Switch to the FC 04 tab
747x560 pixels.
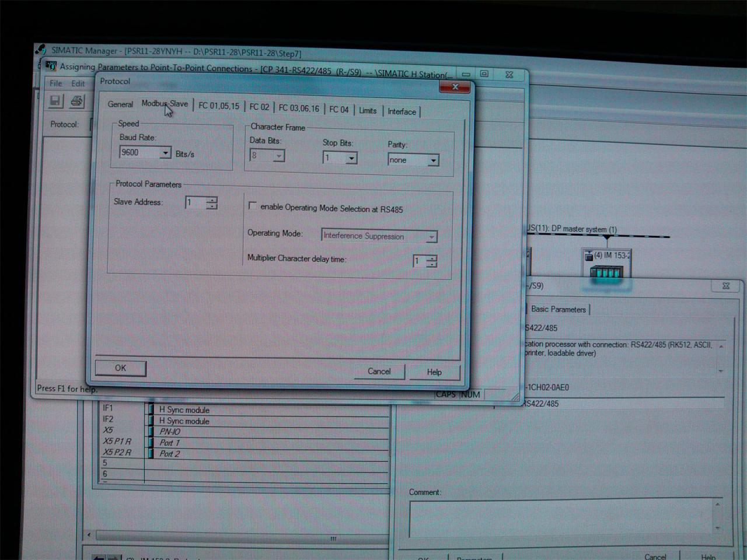pyautogui.click(x=338, y=109)
